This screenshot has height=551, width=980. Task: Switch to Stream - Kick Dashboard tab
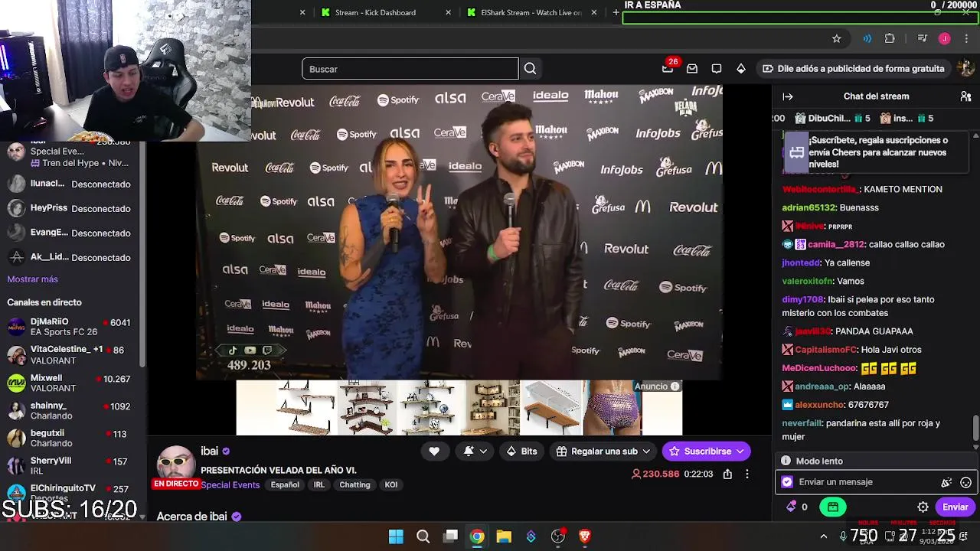(375, 12)
